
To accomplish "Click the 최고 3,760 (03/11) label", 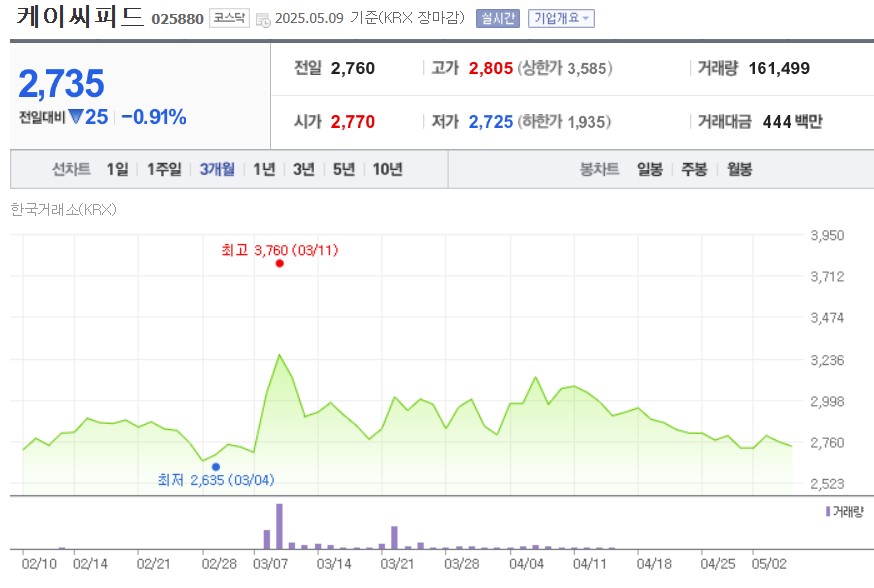I will pos(280,250).
